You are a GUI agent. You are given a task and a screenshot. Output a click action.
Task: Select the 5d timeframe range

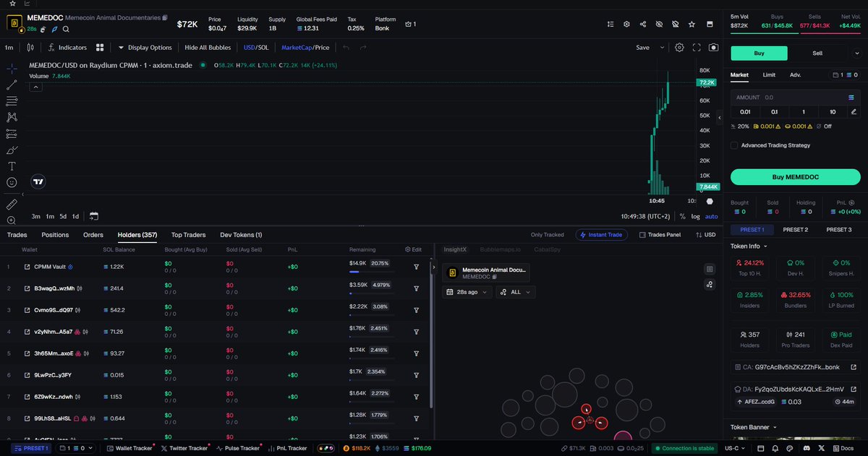(63, 216)
